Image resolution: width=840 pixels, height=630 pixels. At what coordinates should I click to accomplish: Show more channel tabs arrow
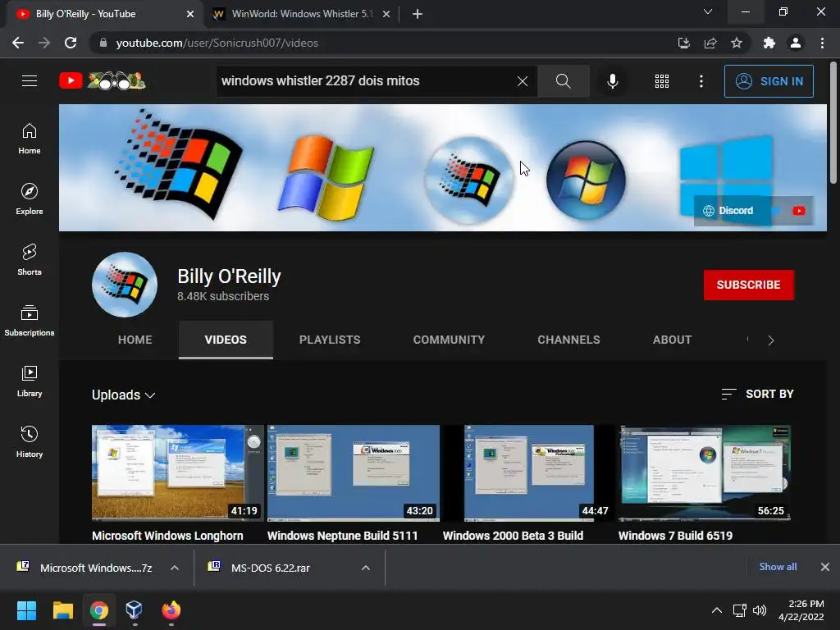[x=771, y=340]
